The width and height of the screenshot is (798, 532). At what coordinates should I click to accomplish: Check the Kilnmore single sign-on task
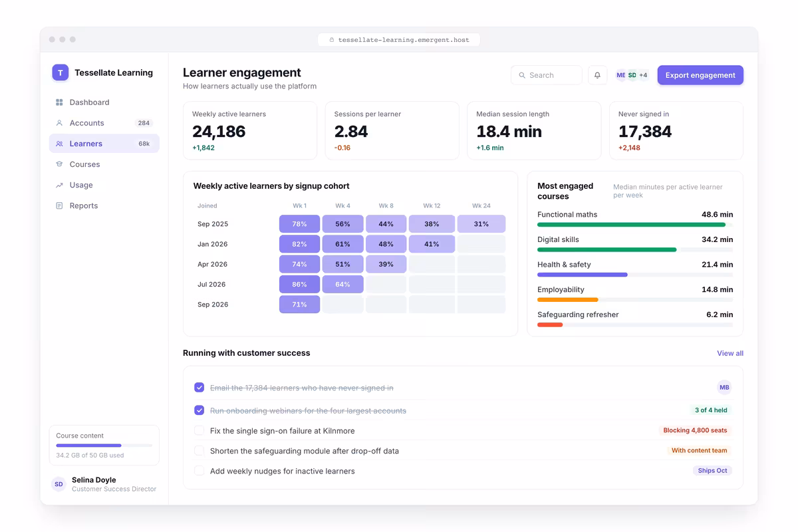click(x=199, y=430)
